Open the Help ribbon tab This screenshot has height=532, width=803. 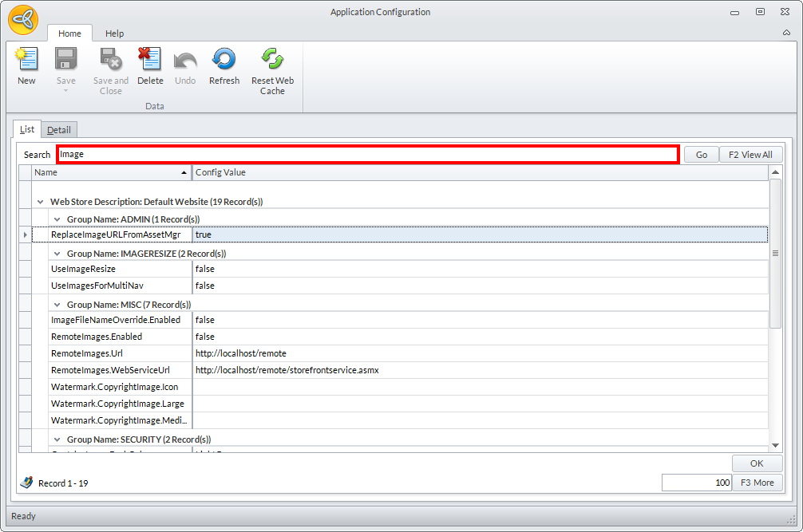[114, 33]
